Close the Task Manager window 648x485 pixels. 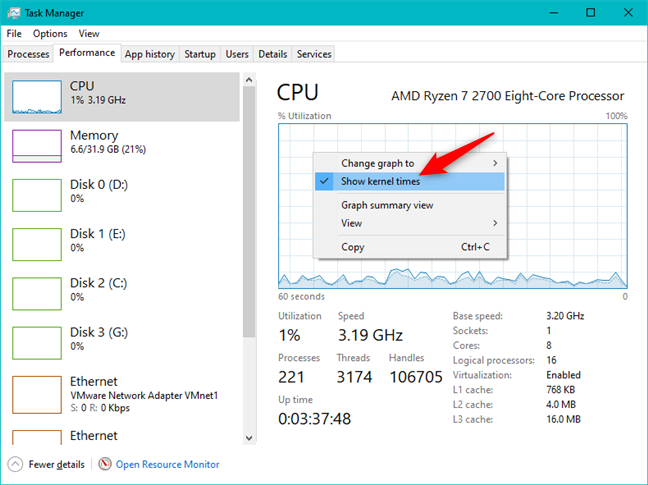pyautogui.click(x=628, y=13)
